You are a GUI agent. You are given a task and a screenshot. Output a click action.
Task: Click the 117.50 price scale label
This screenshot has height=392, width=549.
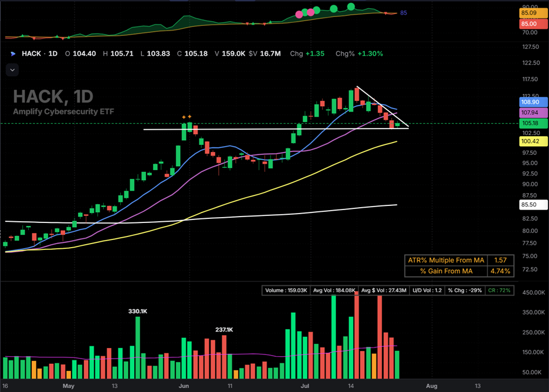click(x=530, y=79)
